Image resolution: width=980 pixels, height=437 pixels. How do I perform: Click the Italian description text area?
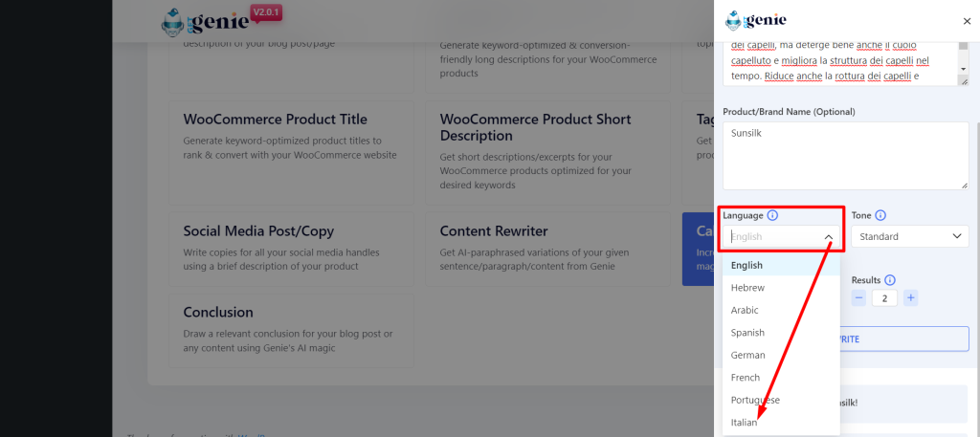pyautogui.click(x=840, y=63)
